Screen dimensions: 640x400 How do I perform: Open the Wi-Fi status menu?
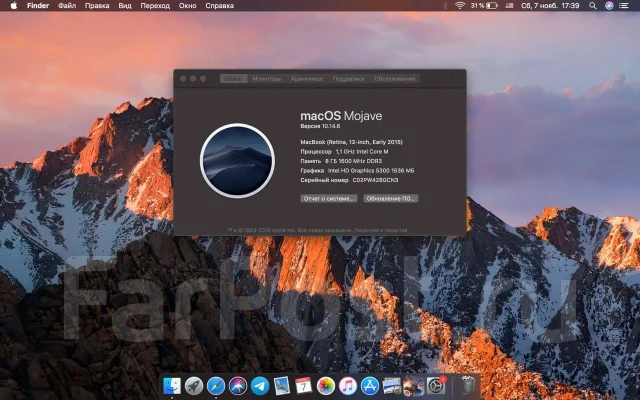(460, 6)
